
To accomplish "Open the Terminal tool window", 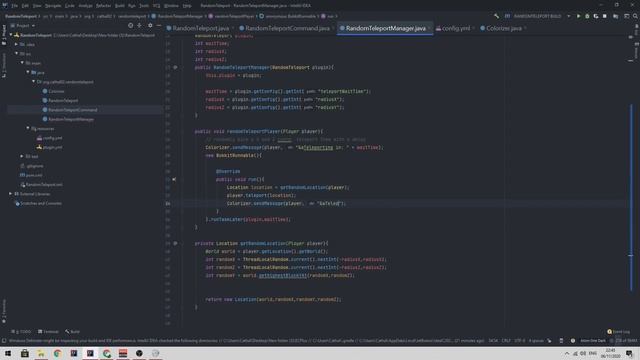I will (x=48, y=332).
